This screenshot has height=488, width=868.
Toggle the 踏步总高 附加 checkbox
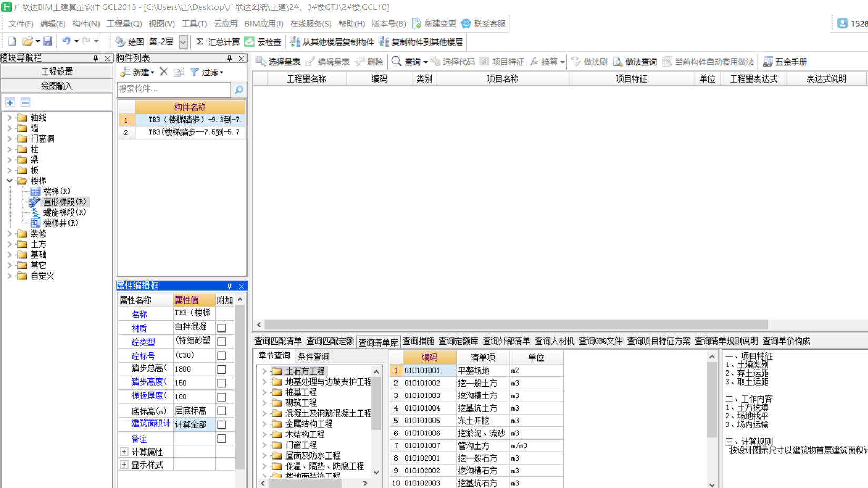(222, 369)
